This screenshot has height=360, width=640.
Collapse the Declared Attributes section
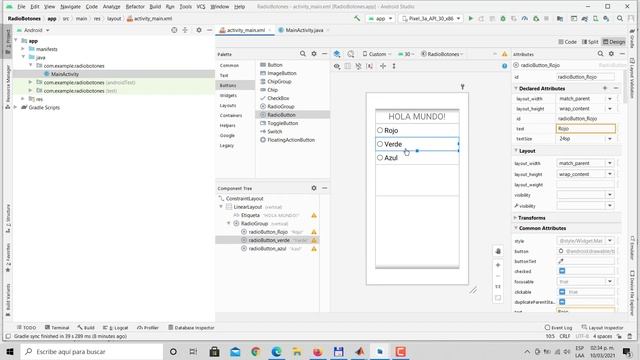(516, 88)
